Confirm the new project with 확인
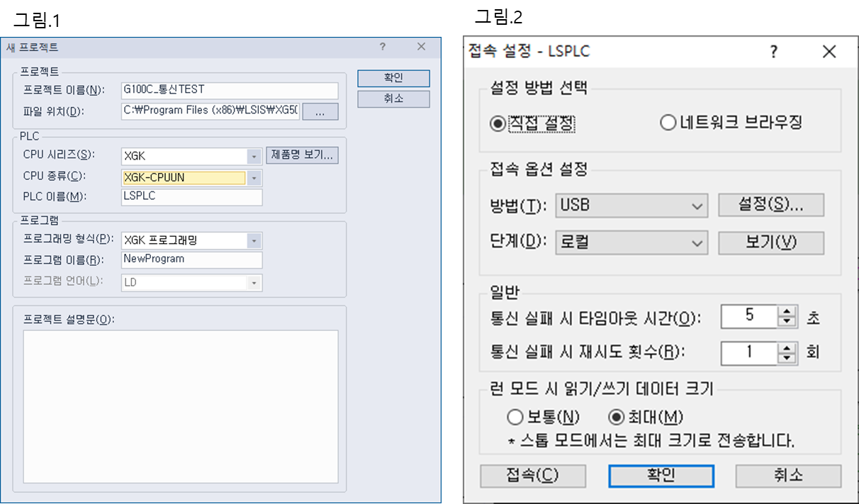 click(394, 78)
